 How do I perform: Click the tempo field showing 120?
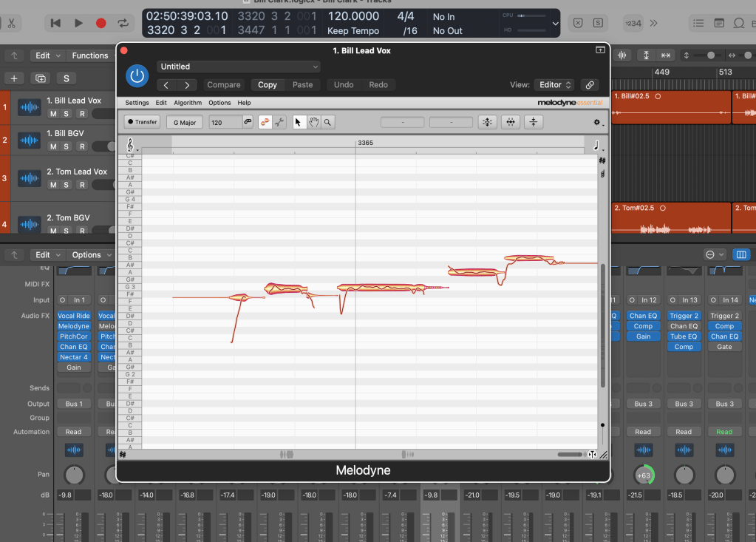[x=225, y=122]
